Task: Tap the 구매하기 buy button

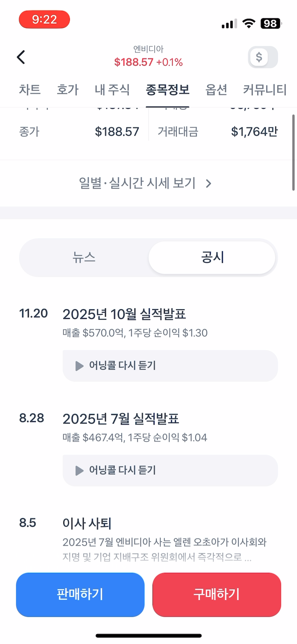Action: click(217, 594)
